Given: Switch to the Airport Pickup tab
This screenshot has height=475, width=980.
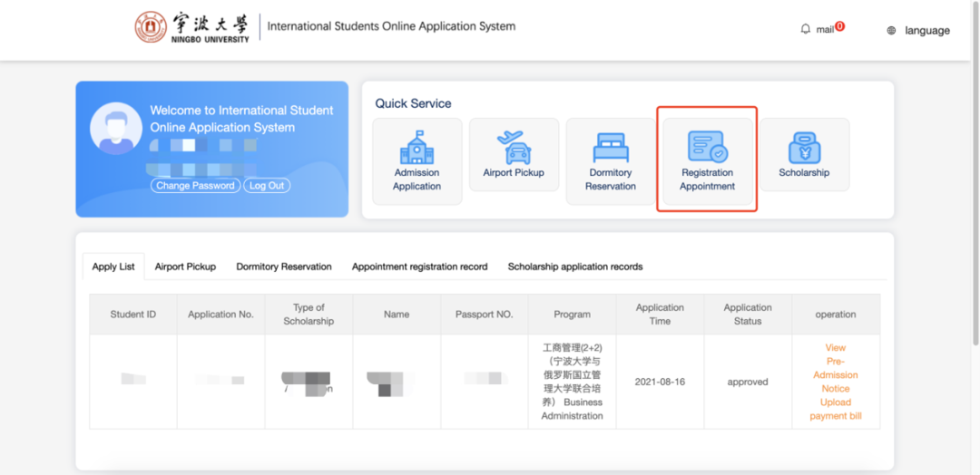Looking at the screenshot, I should coord(185,267).
